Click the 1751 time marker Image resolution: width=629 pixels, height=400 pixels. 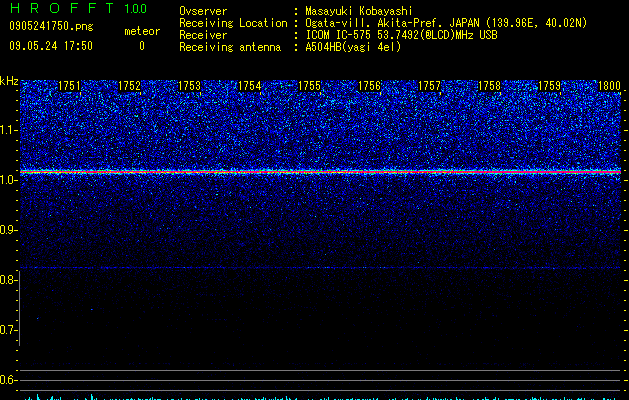pyautogui.click(x=69, y=86)
